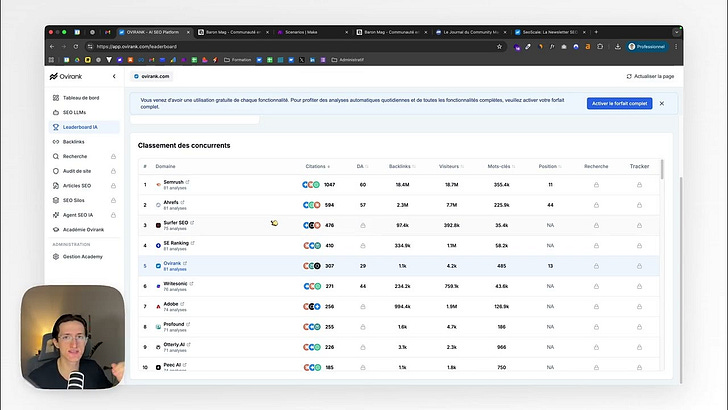
Task: Click Activer le forfait complet
Action: 619,104
